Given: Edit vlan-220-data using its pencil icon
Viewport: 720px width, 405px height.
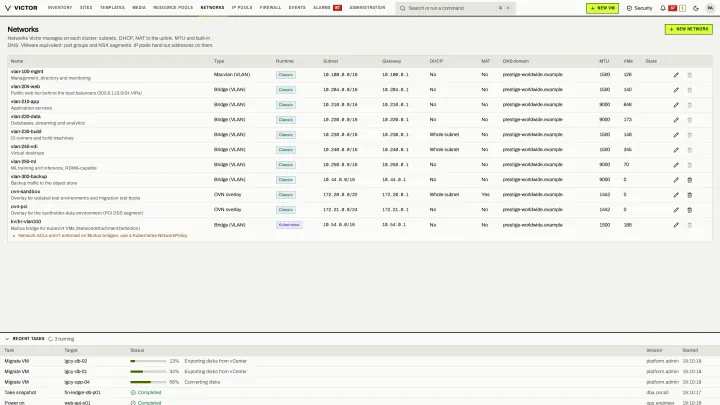Looking at the screenshot, I should tap(676, 120).
